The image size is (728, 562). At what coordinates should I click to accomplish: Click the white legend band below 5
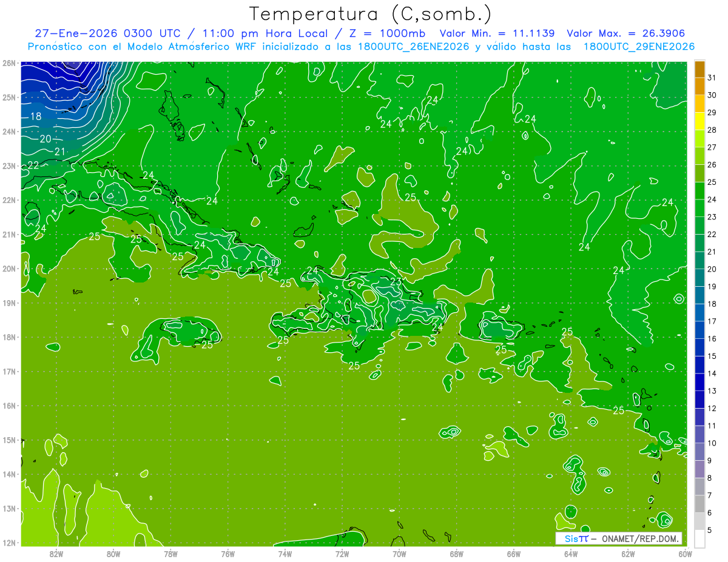(x=699, y=538)
